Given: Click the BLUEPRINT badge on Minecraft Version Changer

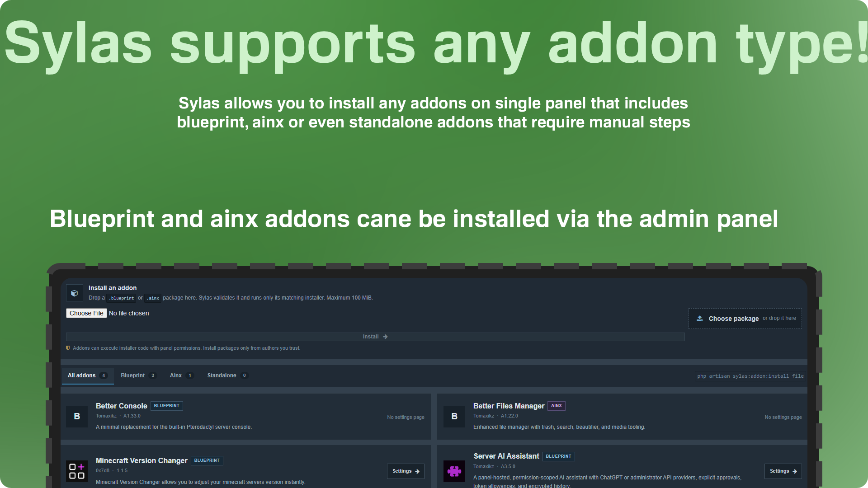Looking at the screenshot, I should [207, 460].
